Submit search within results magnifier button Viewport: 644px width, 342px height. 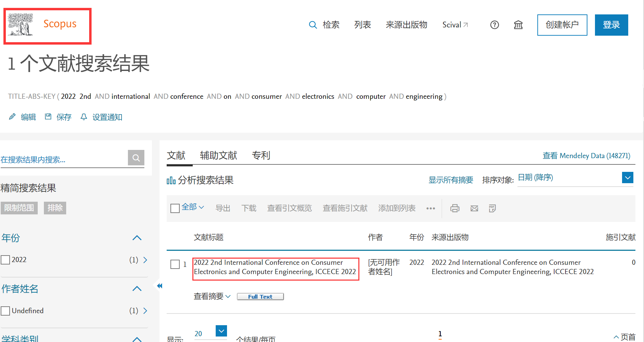136,158
